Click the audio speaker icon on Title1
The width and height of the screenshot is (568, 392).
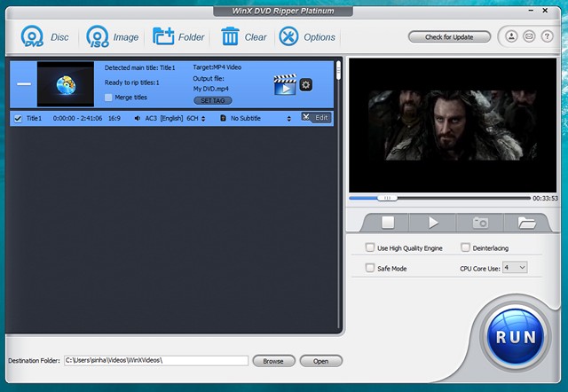tap(138, 118)
